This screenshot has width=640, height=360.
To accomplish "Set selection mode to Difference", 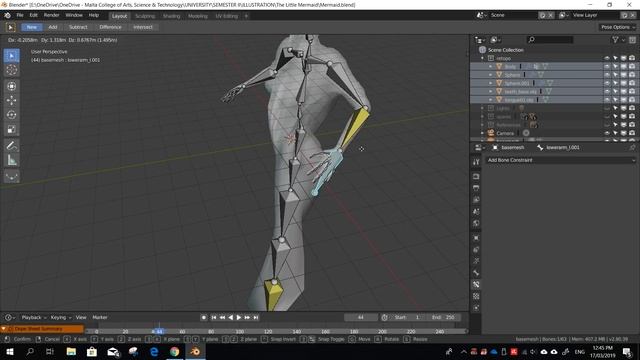I will click(x=110, y=27).
